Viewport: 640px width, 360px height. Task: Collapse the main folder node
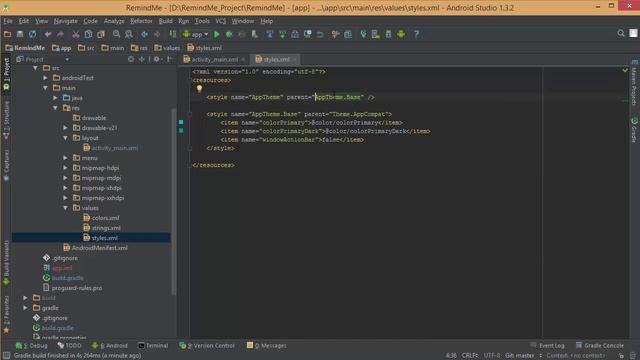pos(45,88)
